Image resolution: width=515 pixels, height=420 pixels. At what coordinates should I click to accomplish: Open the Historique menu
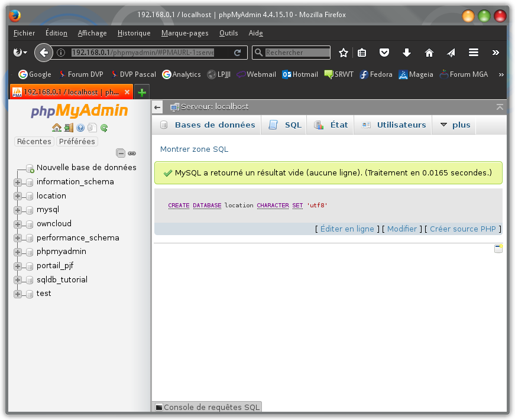pos(134,33)
